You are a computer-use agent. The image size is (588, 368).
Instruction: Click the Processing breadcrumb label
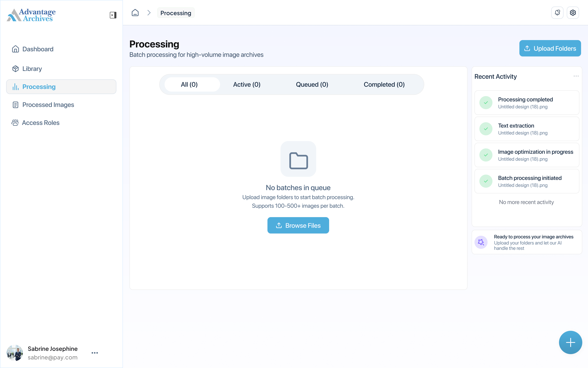(x=176, y=13)
